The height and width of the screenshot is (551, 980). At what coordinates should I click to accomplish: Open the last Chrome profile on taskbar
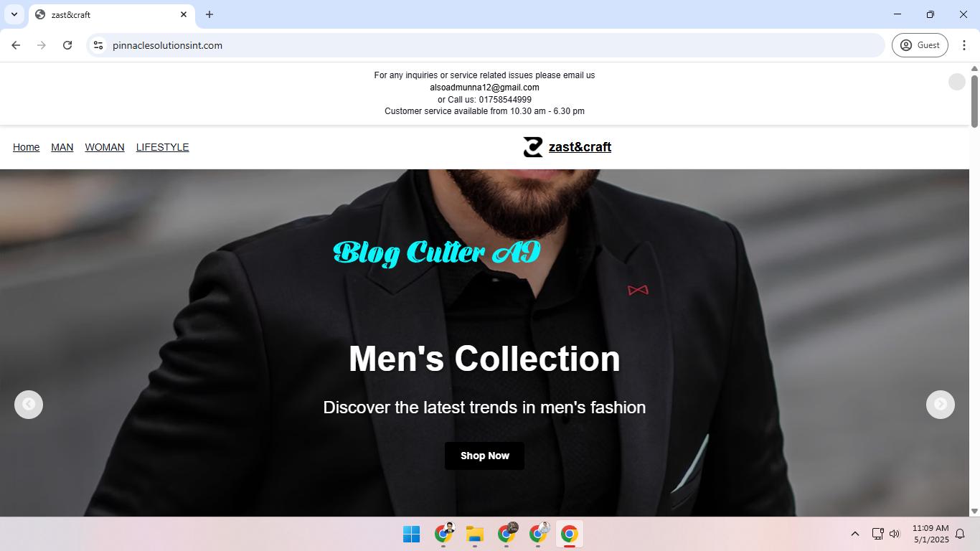(x=569, y=534)
